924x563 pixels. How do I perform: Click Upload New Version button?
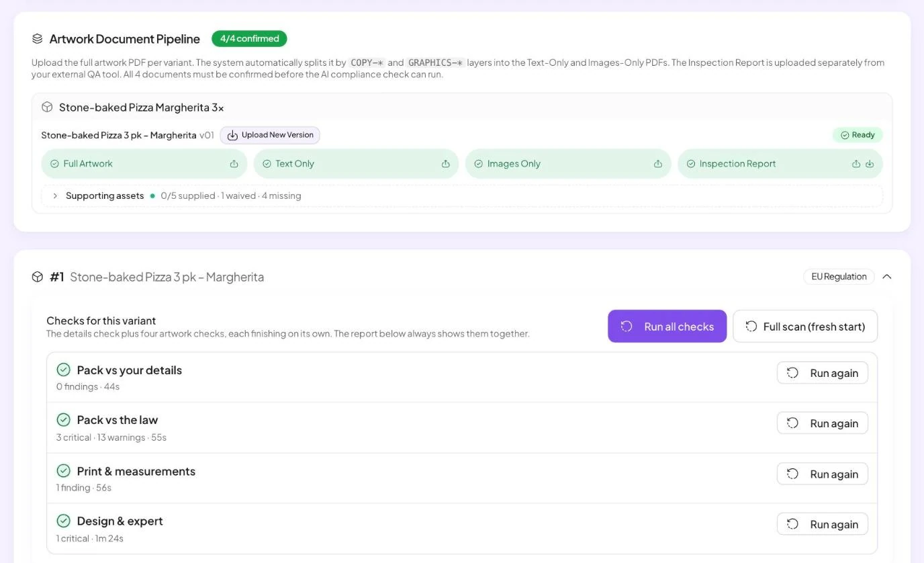tap(270, 135)
